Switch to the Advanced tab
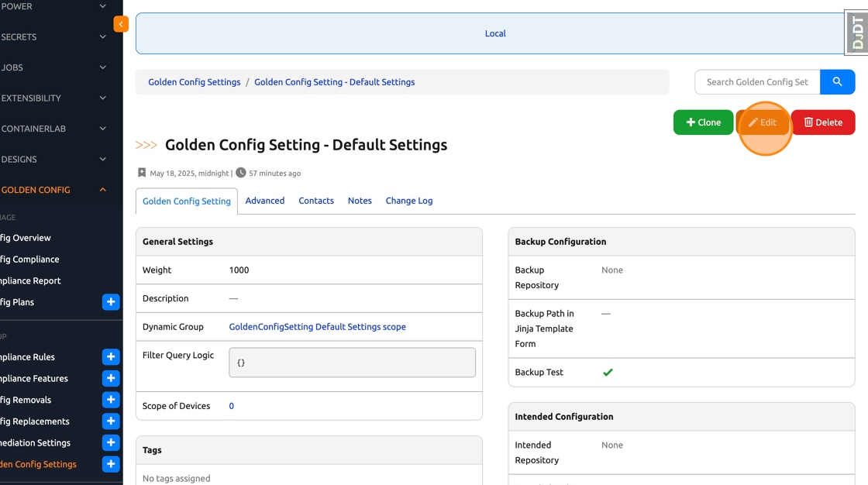The width and height of the screenshot is (868, 485). point(265,201)
